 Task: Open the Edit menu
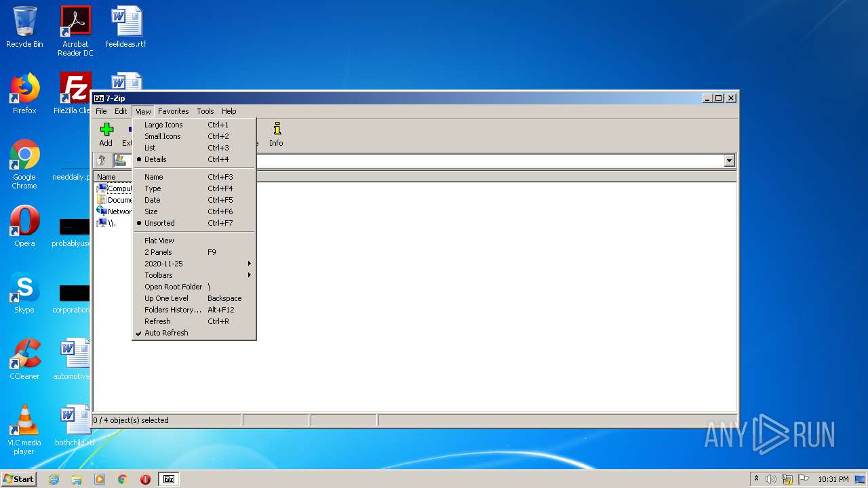click(x=121, y=111)
